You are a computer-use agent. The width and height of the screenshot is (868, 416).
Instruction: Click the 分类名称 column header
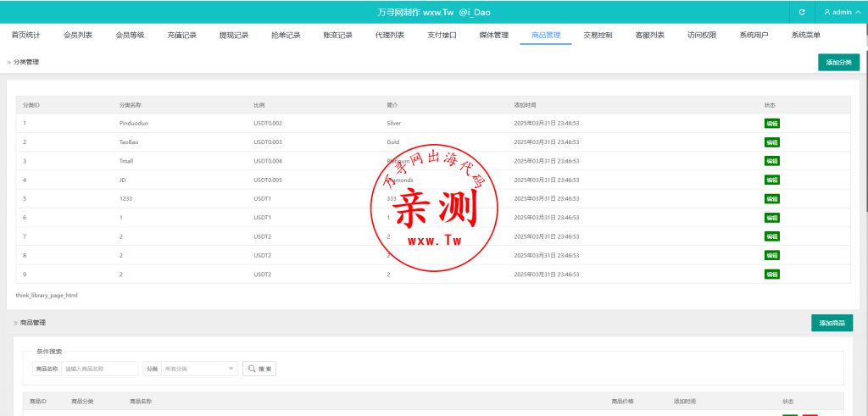coord(130,105)
